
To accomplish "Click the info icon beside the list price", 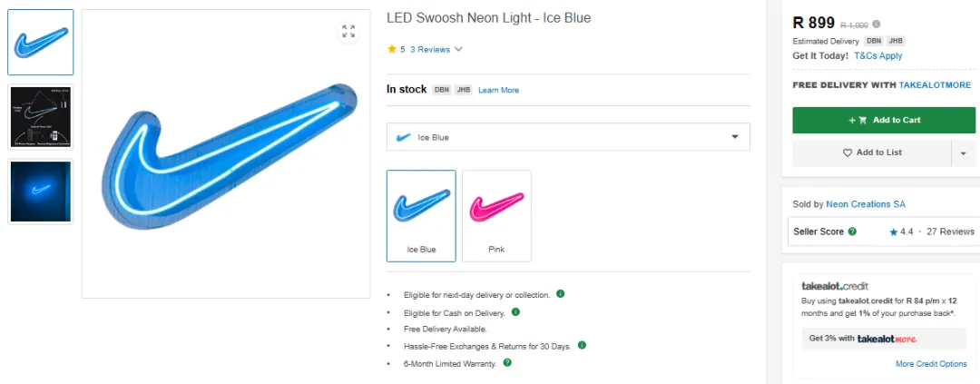I will coord(877,25).
